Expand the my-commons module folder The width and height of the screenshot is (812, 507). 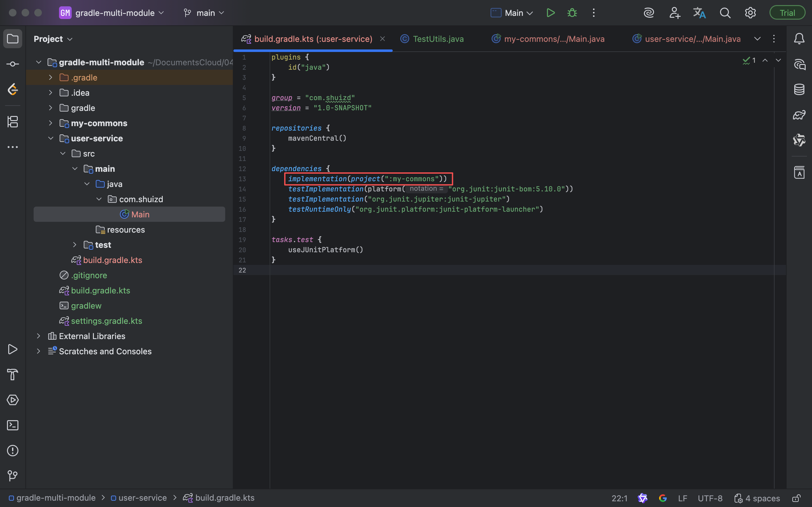coord(50,123)
